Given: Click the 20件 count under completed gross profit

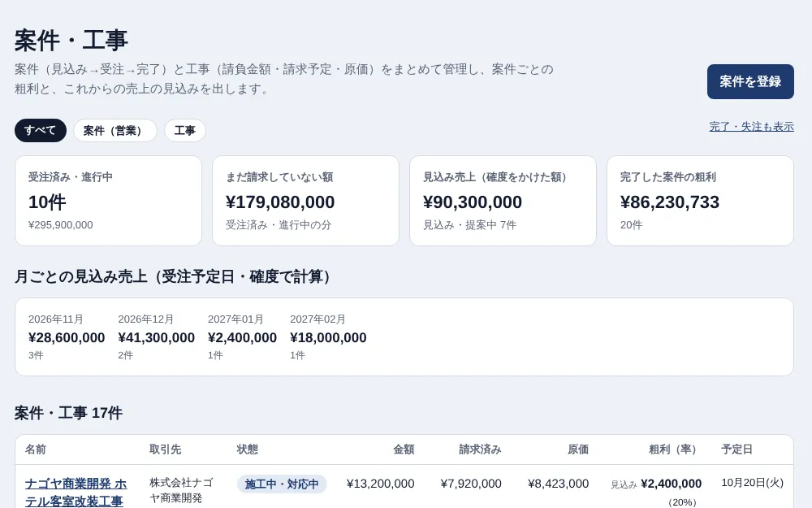Looking at the screenshot, I should pyautogui.click(x=631, y=225).
